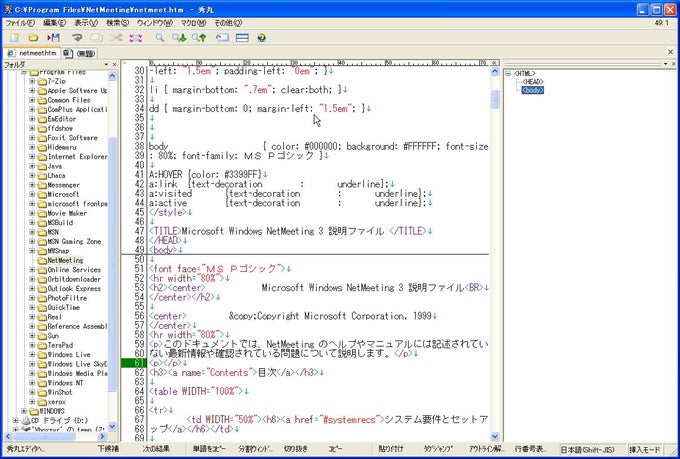Image resolution: width=680 pixels, height=459 pixels.
Task: Select the TeraPad folder
Action: click(60, 345)
